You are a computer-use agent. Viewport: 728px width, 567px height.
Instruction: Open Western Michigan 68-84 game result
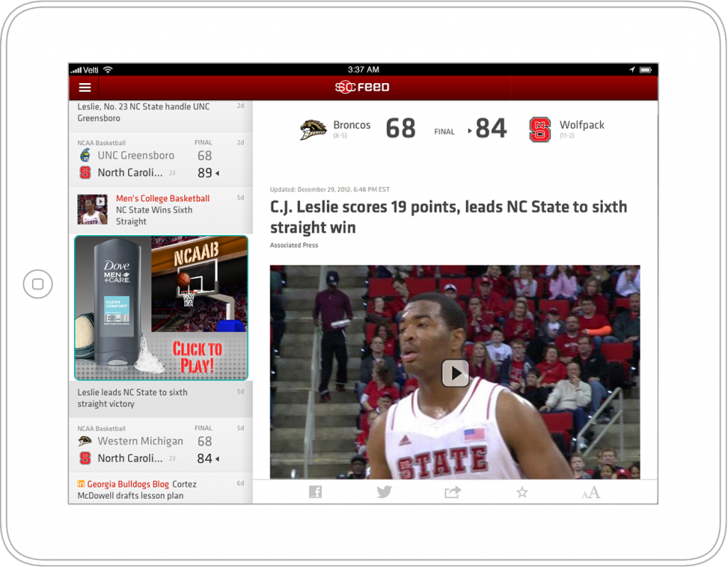(161, 445)
